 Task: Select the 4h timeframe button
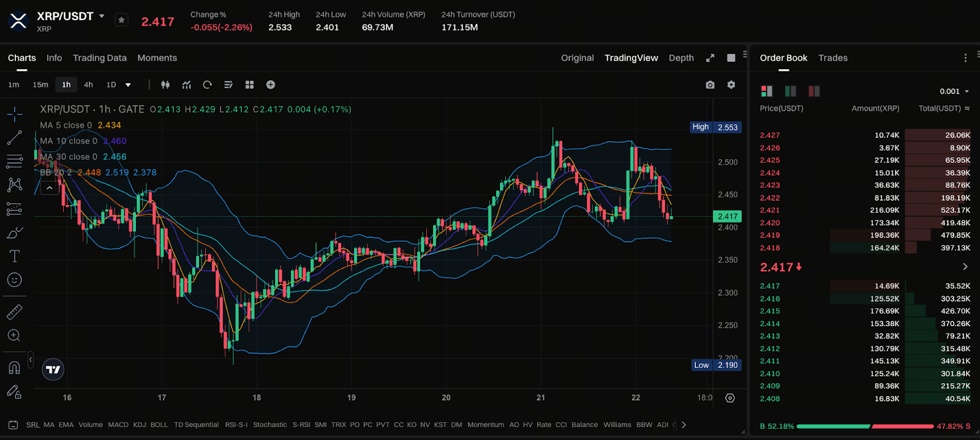(x=88, y=85)
